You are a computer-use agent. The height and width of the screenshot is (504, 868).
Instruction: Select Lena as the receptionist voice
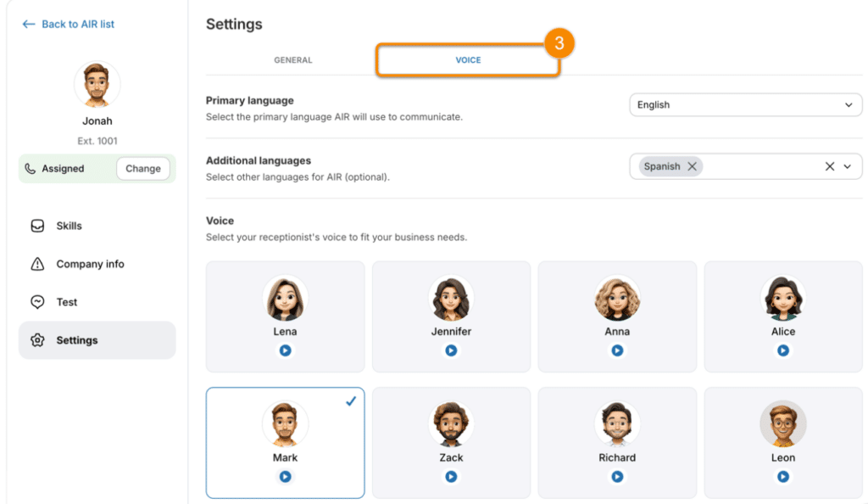(285, 316)
